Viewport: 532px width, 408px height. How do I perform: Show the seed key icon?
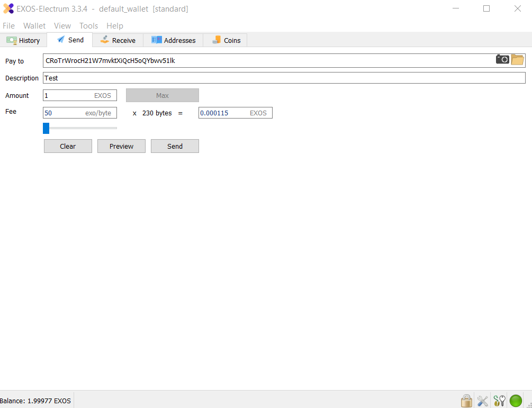[x=499, y=401]
